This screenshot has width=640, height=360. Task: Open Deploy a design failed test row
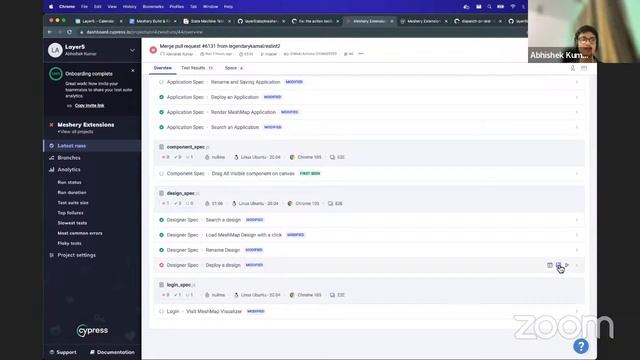[369, 265]
